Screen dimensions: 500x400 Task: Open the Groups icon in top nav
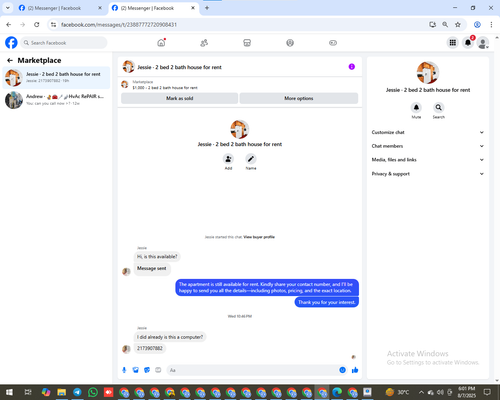290,43
